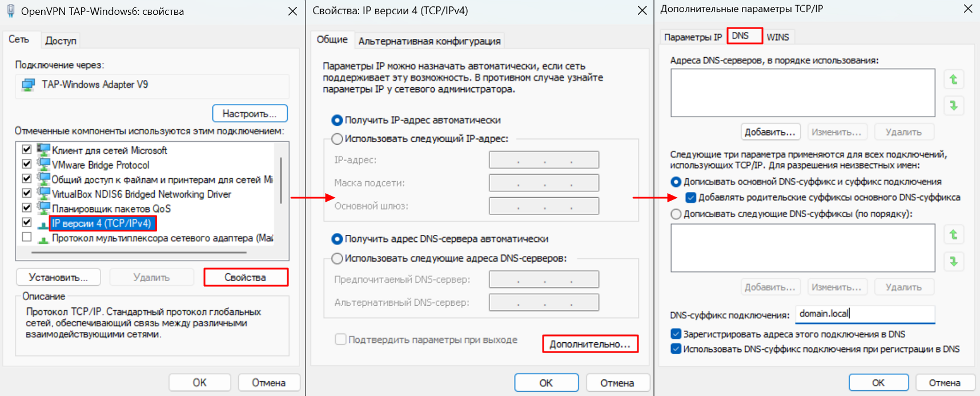980x396 pixels.
Task: Select 'Использовать следующий IP-адрес' radio button
Action: (338, 139)
